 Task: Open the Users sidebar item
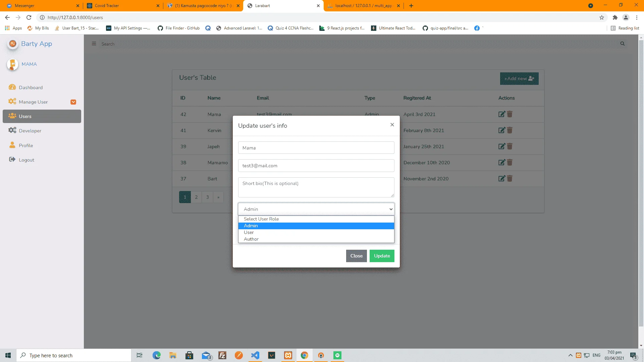42,116
